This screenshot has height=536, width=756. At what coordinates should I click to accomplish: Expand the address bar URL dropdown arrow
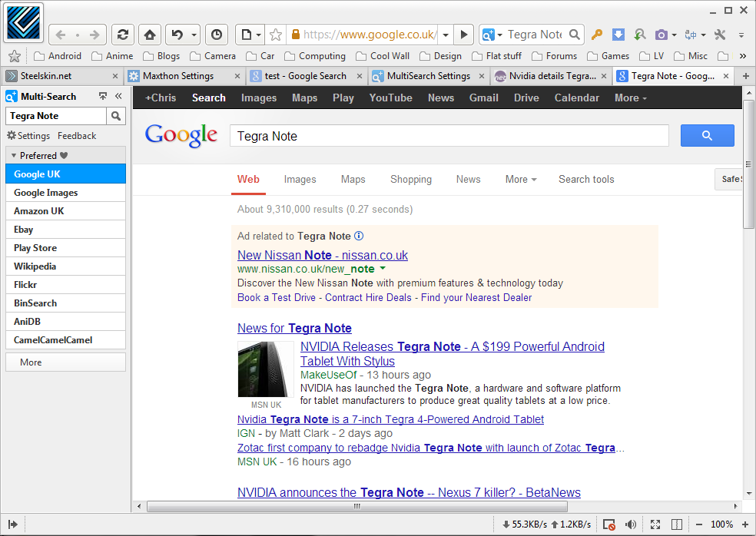pyautogui.click(x=446, y=35)
